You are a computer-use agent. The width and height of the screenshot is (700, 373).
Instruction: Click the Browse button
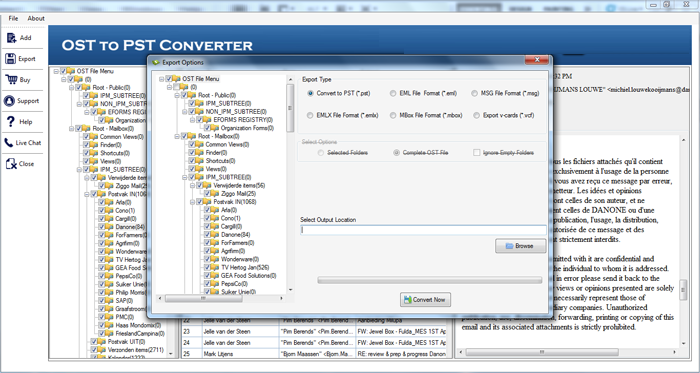tap(521, 246)
